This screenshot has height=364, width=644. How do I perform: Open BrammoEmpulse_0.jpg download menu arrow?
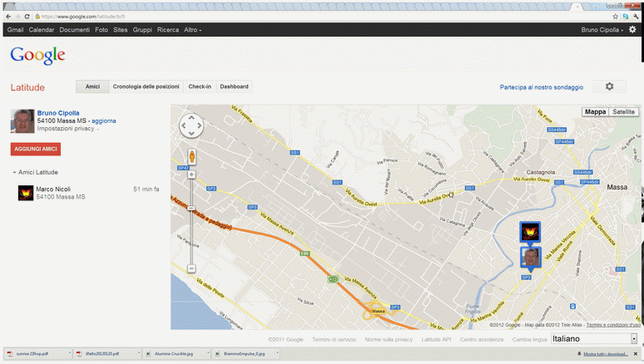(x=277, y=353)
